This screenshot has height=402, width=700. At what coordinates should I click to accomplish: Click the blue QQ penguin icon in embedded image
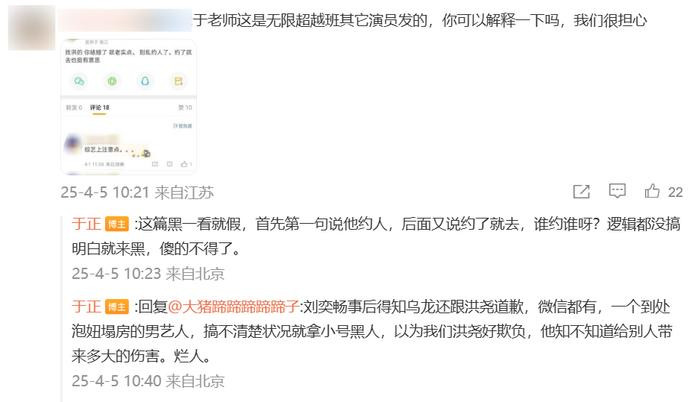(145, 81)
